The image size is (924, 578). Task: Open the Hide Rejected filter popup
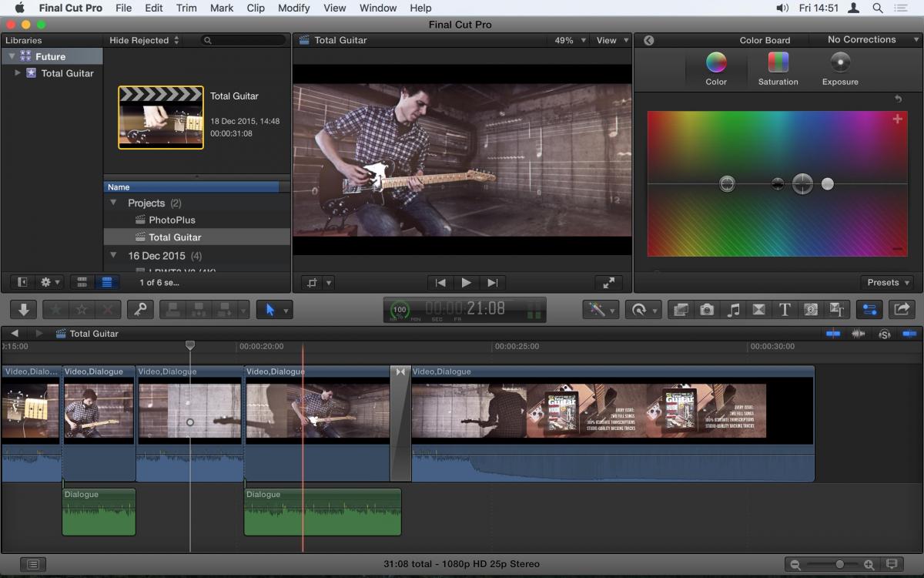144,40
